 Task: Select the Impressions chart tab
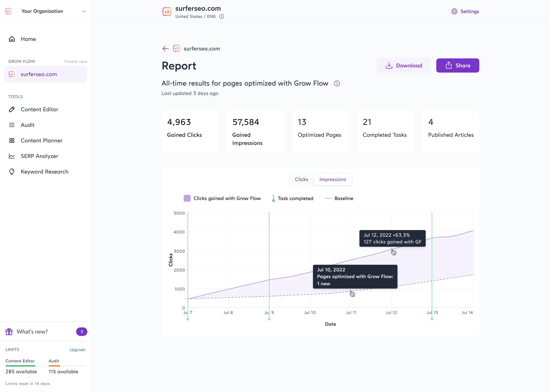click(332, 179)
